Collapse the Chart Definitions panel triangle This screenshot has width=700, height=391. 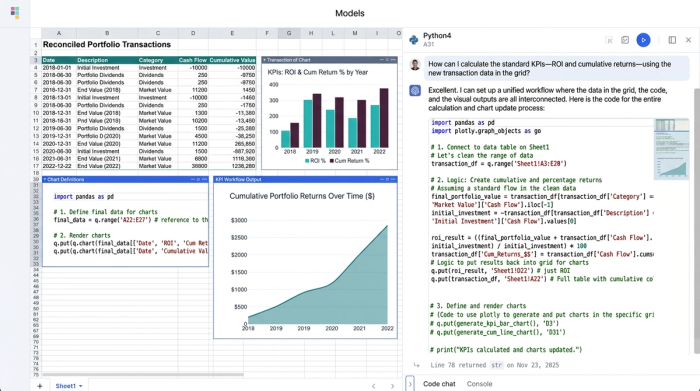[x=45, y=179]
